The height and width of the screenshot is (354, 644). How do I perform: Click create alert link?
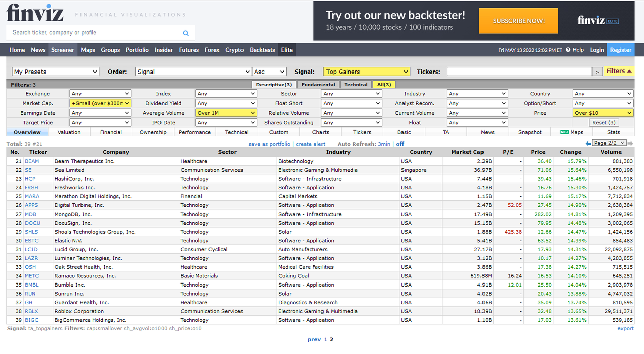tap(310, 144)
